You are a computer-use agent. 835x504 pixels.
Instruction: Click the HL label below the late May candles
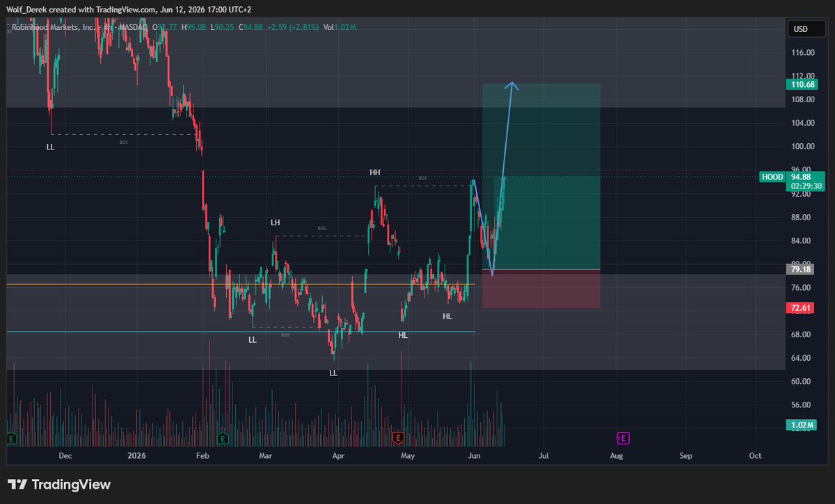point(447,316)
